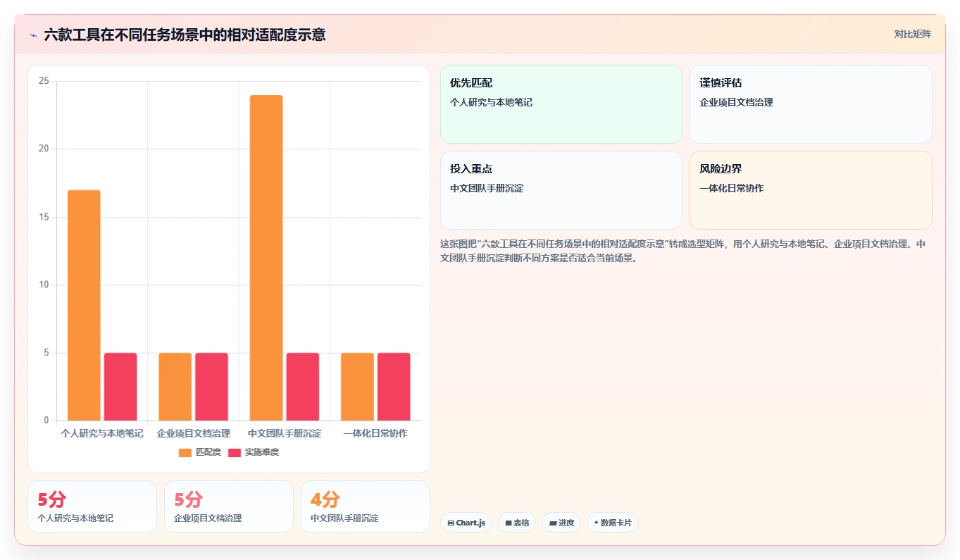Toggle the 实施难度 legend entry
This screenshot has width=960, height=560.
pyautogui.click(x=253, y=452)
